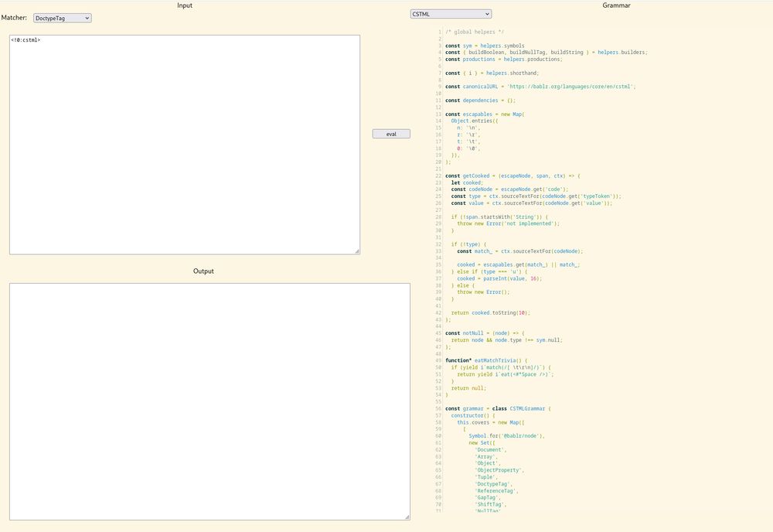Screen dimensions: 773x532
Task: Click the '/* global helpers */' comment line
Action: point(475,32)
